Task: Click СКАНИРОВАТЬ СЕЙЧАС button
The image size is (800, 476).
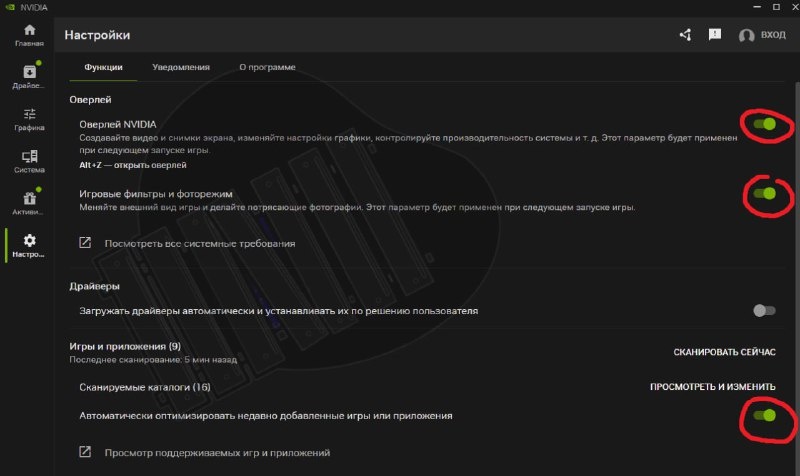Action: pyautogui.click(x=724, y=352)
